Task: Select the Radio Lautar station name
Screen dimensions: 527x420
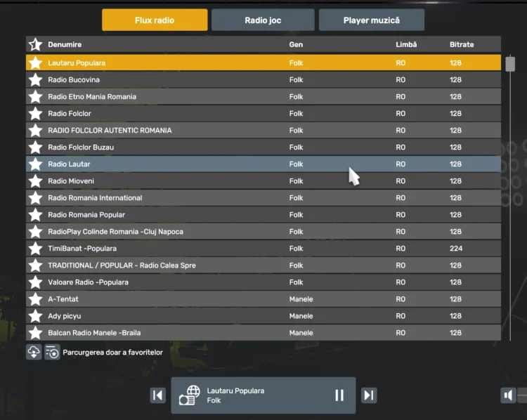Action: click(69, 164)
